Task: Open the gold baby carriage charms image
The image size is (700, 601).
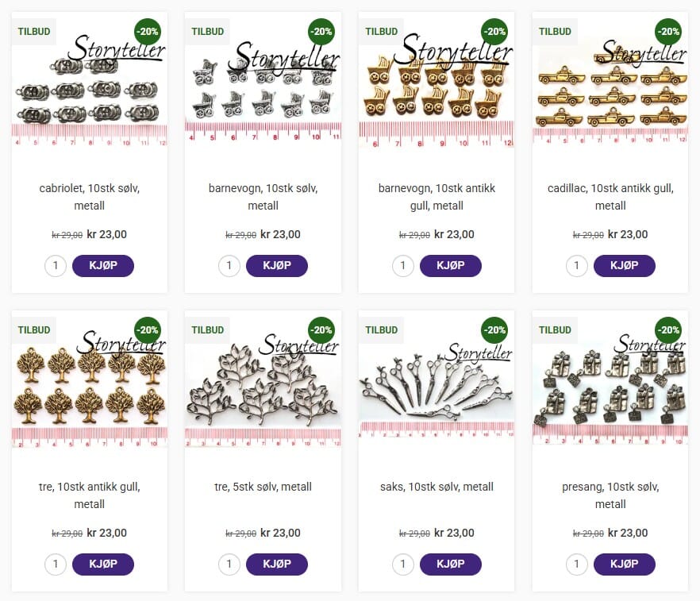Action: [x=437, y=89]
